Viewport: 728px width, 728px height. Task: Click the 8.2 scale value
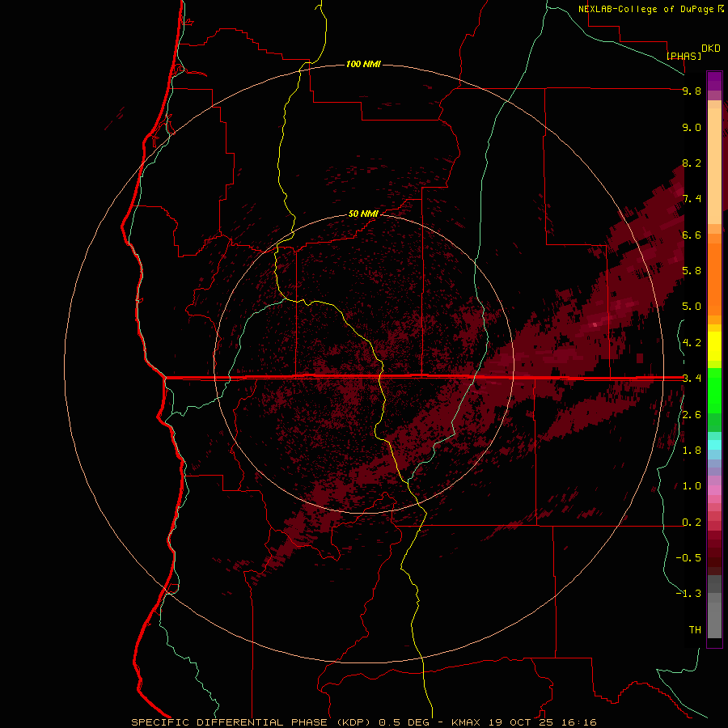pyautogui.click(x=692, y=163)
